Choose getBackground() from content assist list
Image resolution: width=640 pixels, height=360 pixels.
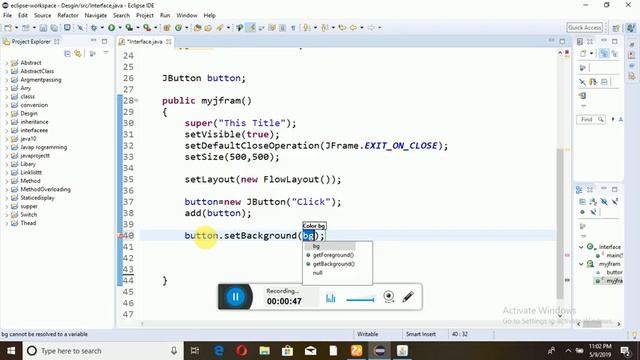click(333, 264)
